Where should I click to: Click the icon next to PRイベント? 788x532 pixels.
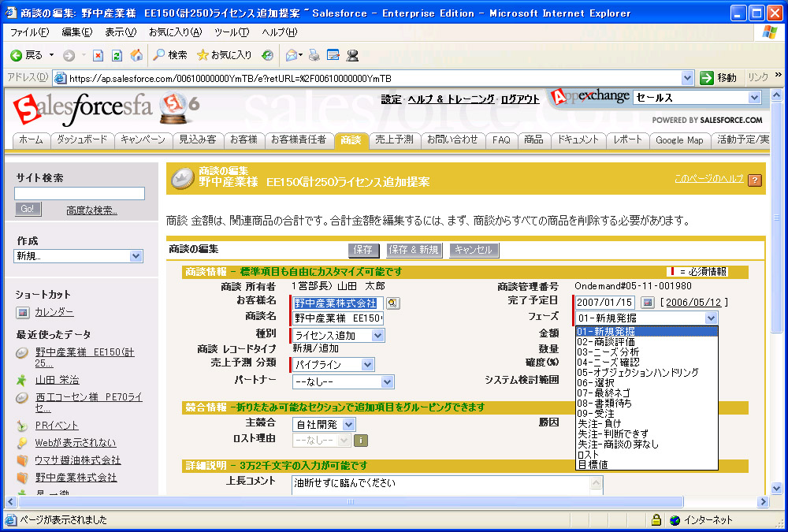click(21, 426)
